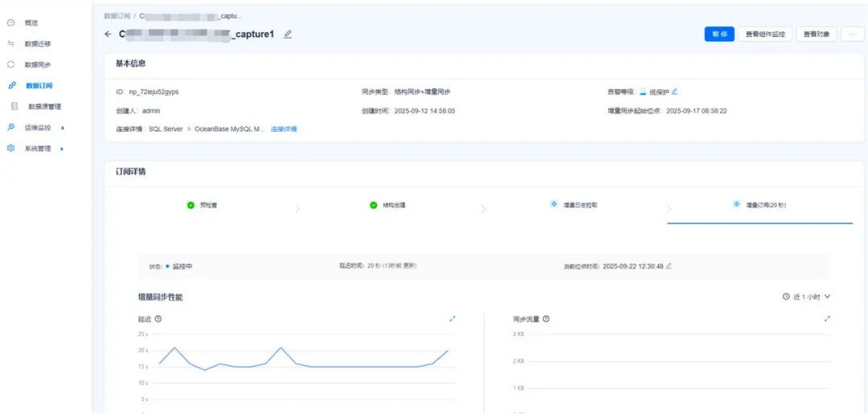This screenshot has height=414, width=868.
Task: Edit the 当前位点时间 timestamp pencil icon
Action: point(669,266)
